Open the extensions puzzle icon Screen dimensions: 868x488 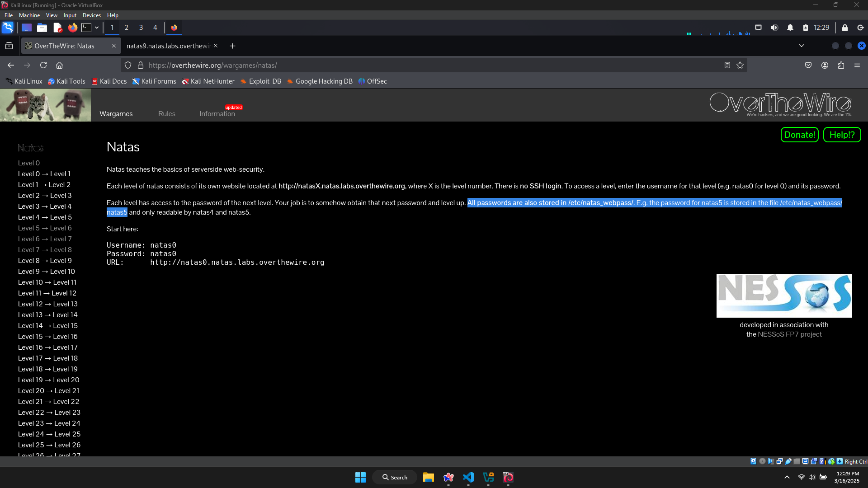point(841,65)
